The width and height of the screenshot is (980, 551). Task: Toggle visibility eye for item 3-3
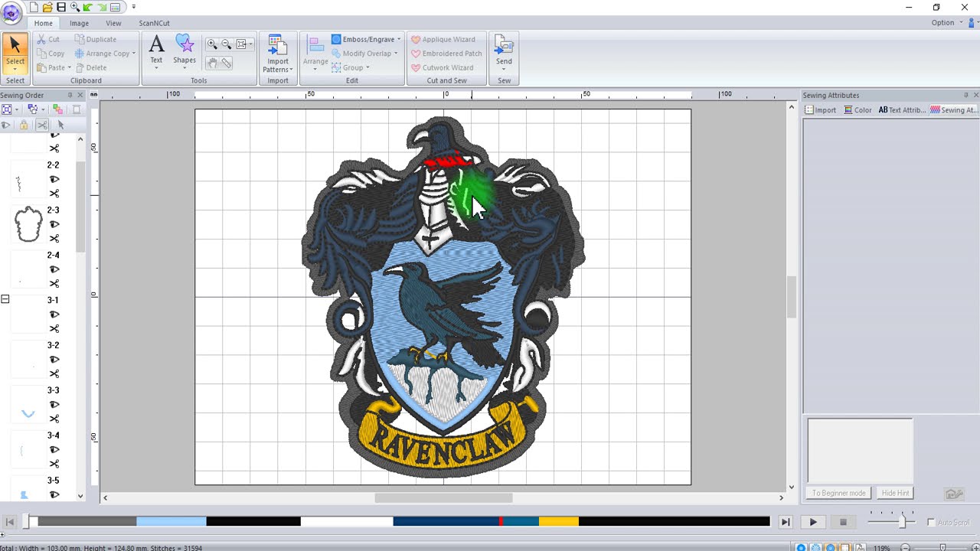coord(54,405)
